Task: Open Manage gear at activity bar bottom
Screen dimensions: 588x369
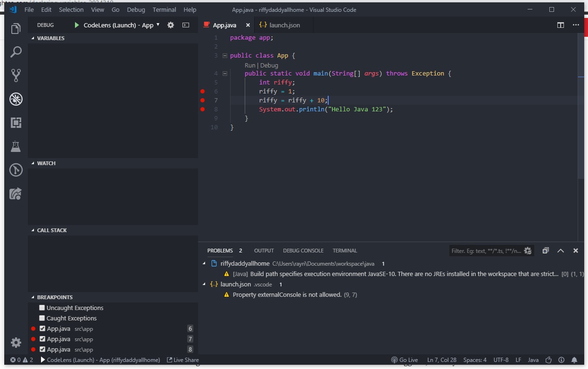Action: [16, 342]
